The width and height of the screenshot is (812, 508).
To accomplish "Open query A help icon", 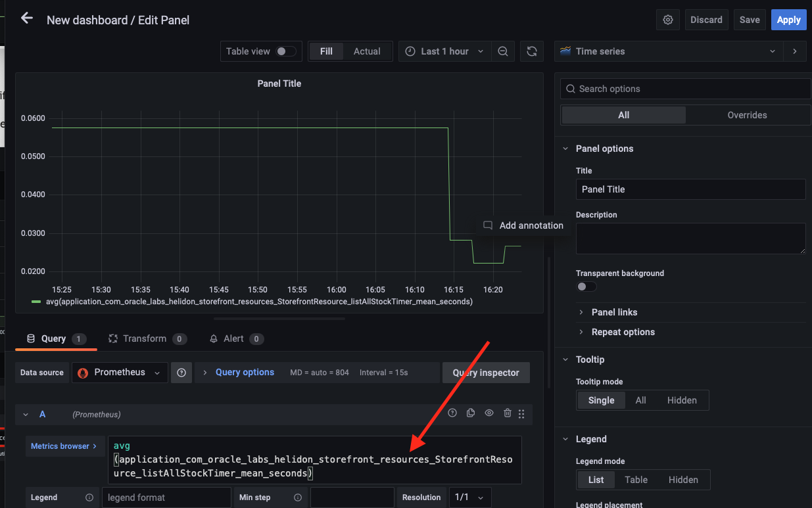I will tap(452, 413).
